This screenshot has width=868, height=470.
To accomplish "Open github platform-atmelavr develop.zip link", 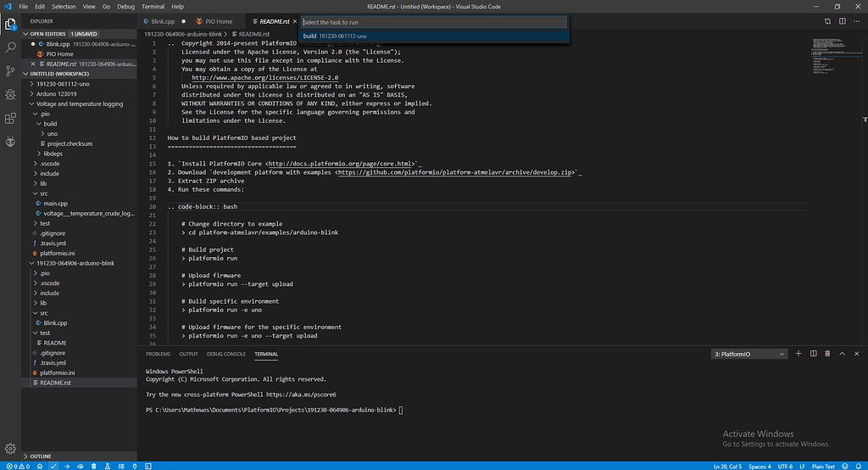I will 455,172.
